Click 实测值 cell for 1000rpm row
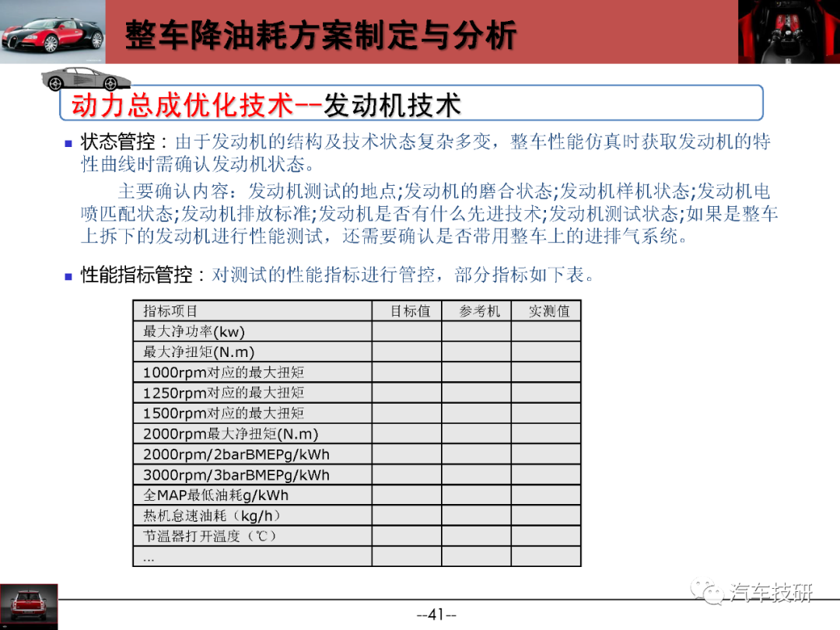Image resolution: width=840 pixels, height=630 pixels. tap(547, 373)
